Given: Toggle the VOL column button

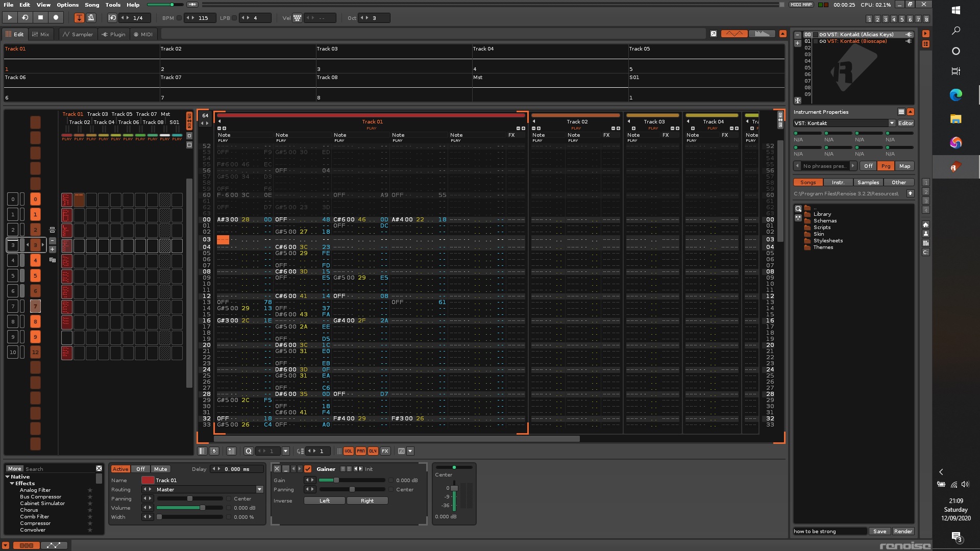Looking at the screenshot, I should [348, 451].
